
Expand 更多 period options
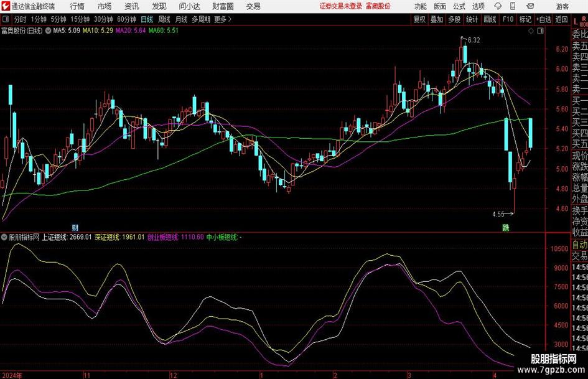[223, 19]
